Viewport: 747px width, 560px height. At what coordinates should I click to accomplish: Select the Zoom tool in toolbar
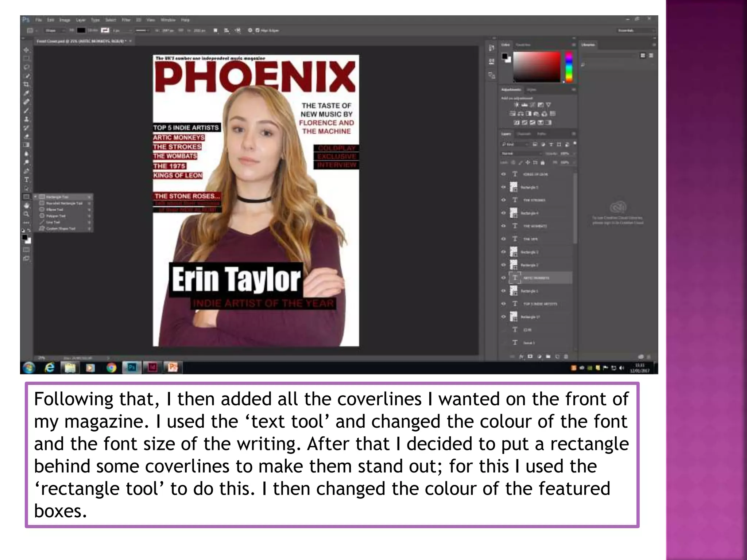[x=27, y=214]
